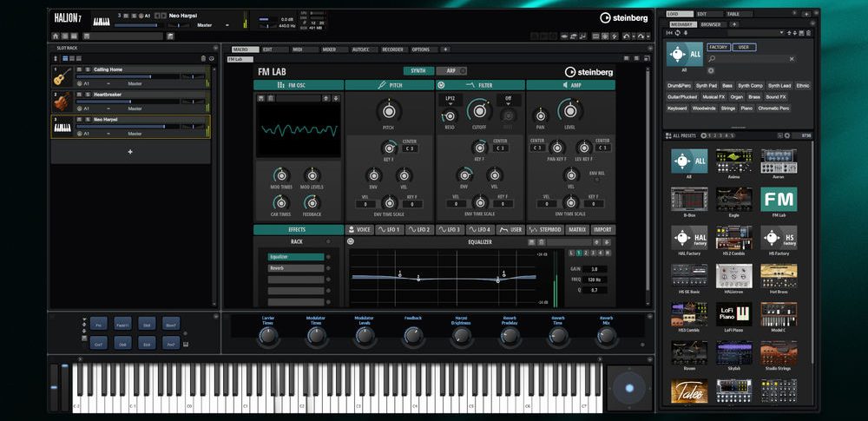Click the delete preset icon in the FM OSC section
This screenshot has width=868, height=421.
[270, 98]
